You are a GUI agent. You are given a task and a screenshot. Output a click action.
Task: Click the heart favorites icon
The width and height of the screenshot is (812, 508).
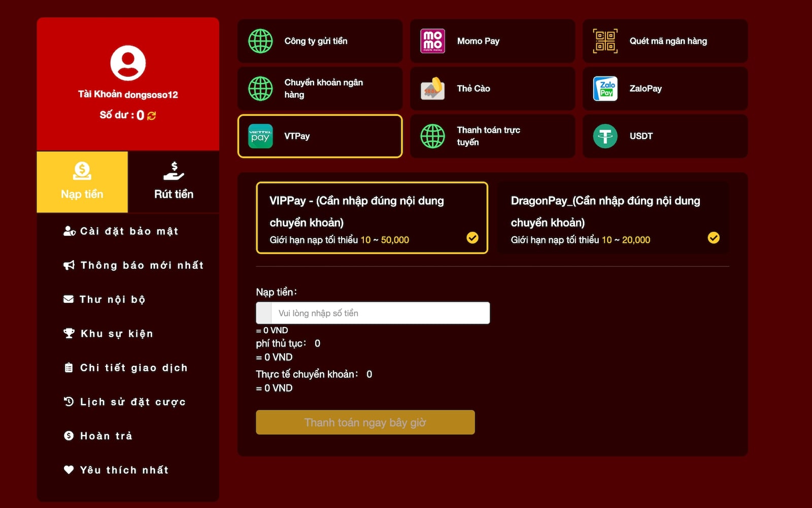69,469
